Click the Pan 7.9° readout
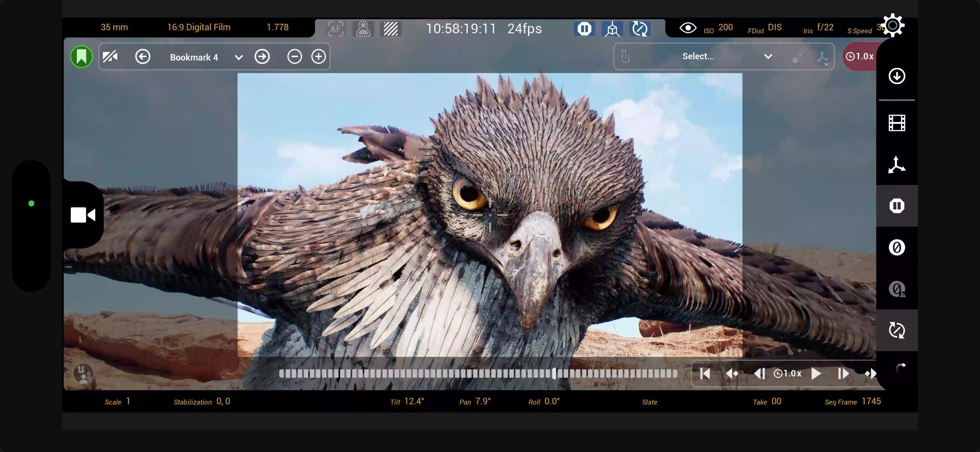Screen dimensions: 980x452 point(475,402)
